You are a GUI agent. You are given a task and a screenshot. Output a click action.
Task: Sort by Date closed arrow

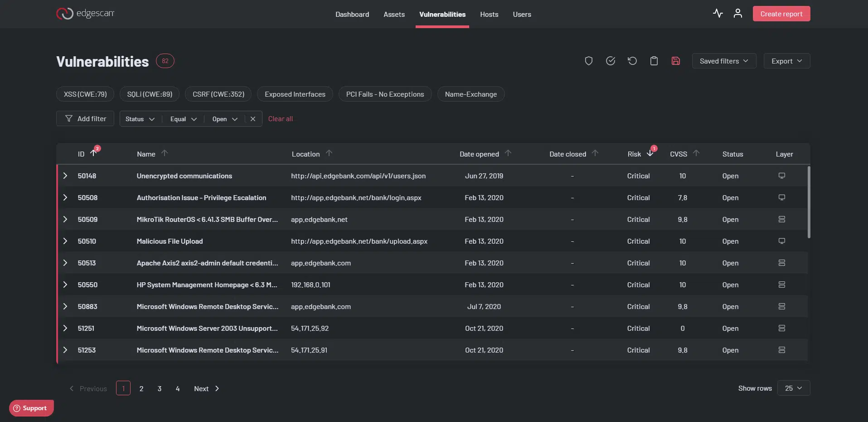[595, 153]
